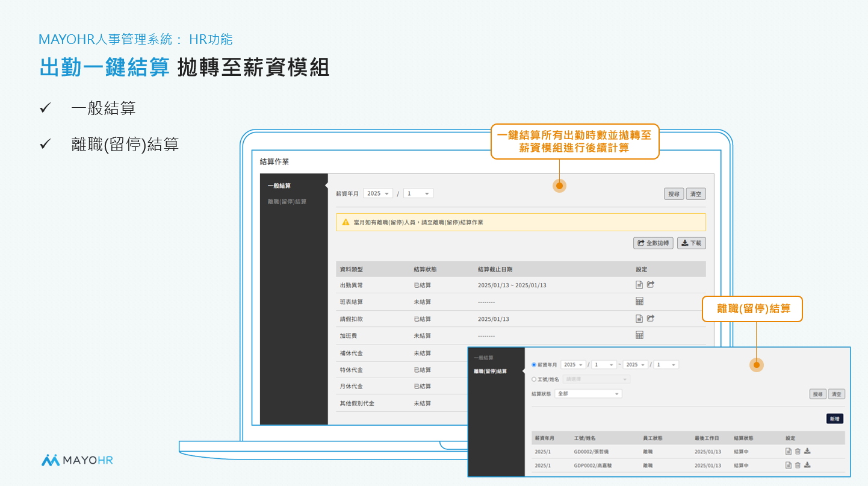Open end month dropdown in 離職 panel
This screenshot has height=486, width=868.
click(666, 365)
